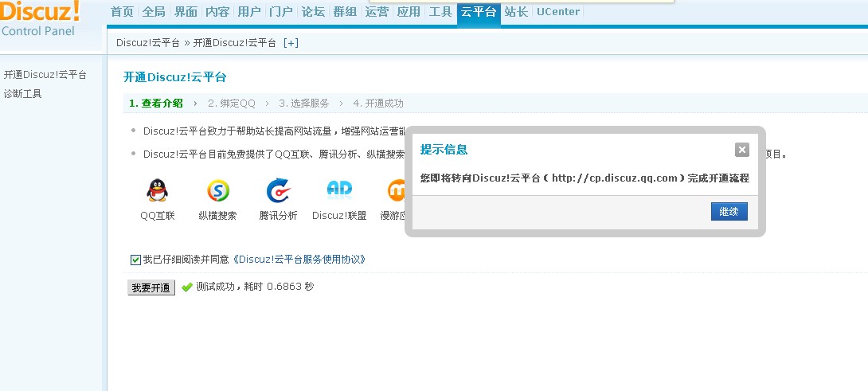Click the 纵横搜索 label text
The height and width of the screenshot is (391, 868).
point(217,216)
